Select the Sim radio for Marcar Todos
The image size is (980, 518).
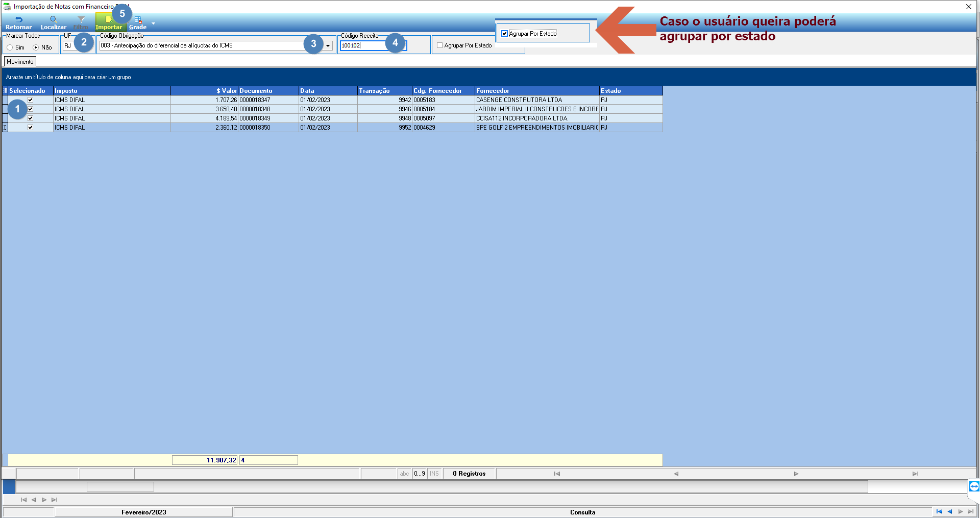[10, 47]
